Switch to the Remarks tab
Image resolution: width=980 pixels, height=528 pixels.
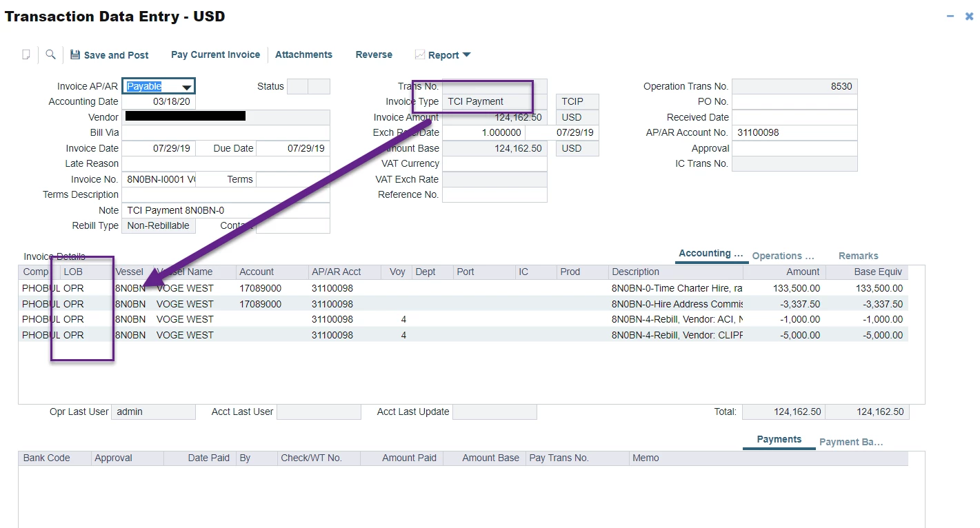[858, 256]
